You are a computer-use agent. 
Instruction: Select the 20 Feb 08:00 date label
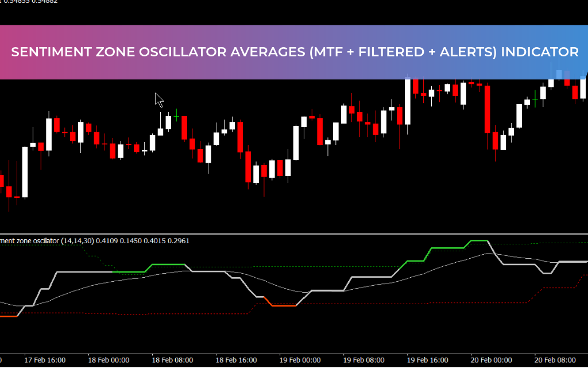554,360
